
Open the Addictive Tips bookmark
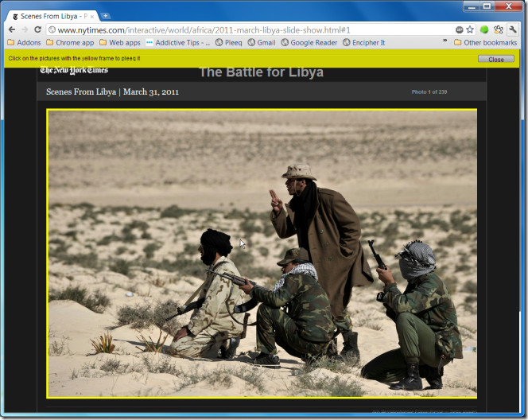pos(178,42)
